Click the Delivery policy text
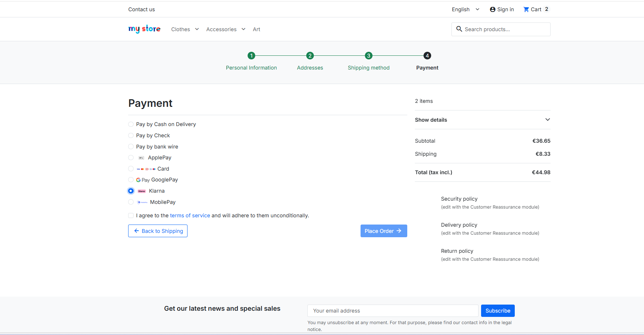The image size is (644, 335). tap(459, 225)
